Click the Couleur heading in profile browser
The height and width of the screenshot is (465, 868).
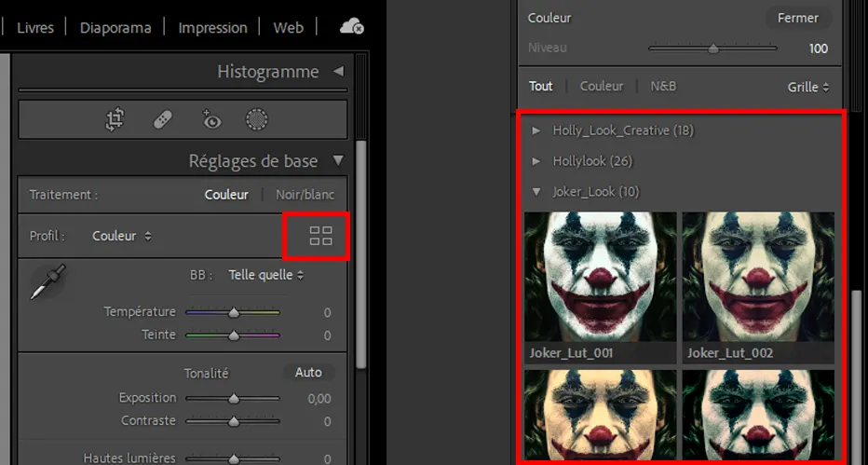click(x=549, y=18)
